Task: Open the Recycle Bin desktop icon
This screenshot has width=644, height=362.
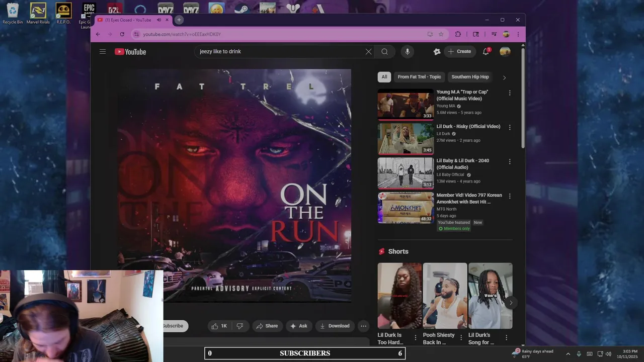Action: pyautogui.click(x=13, y=14)
